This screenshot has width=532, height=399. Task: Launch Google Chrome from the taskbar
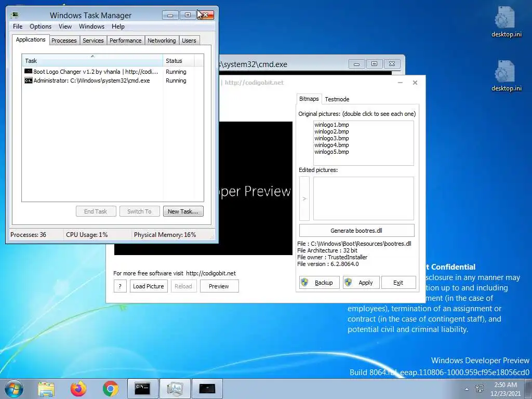pos(110,389)
